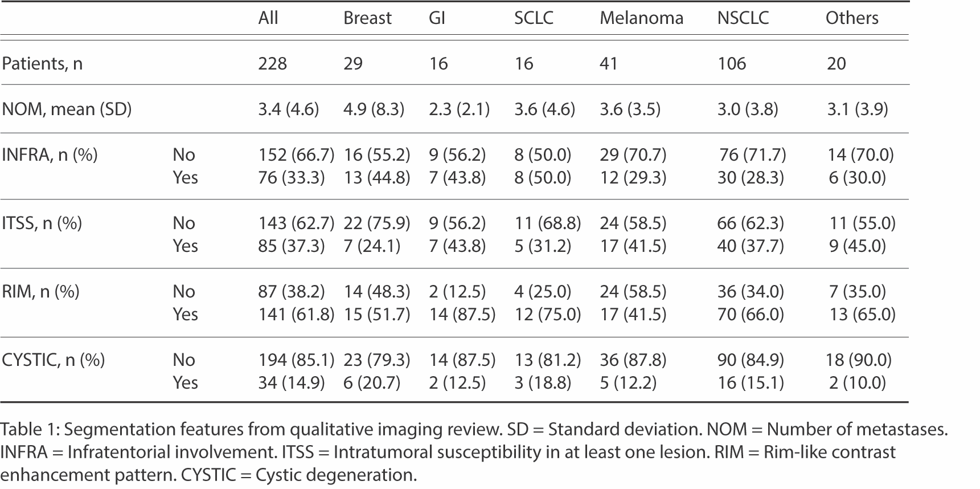Select the INFRA, n (%) row label
Screen dimensions: 980x489
pyautogui.click(x=50, y=154)
